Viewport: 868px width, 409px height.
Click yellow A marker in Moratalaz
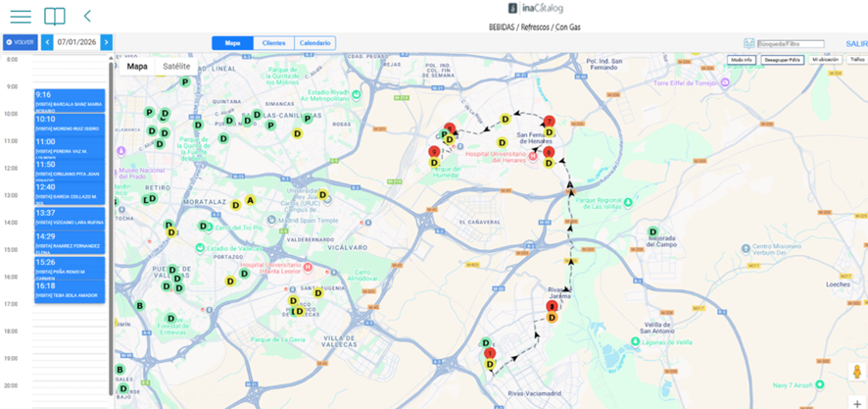250,200
